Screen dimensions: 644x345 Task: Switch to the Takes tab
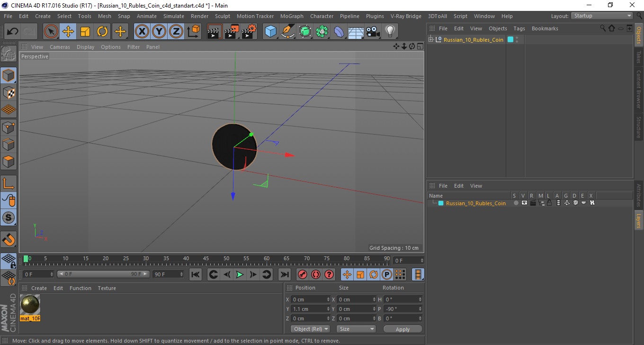coord(639,57)
